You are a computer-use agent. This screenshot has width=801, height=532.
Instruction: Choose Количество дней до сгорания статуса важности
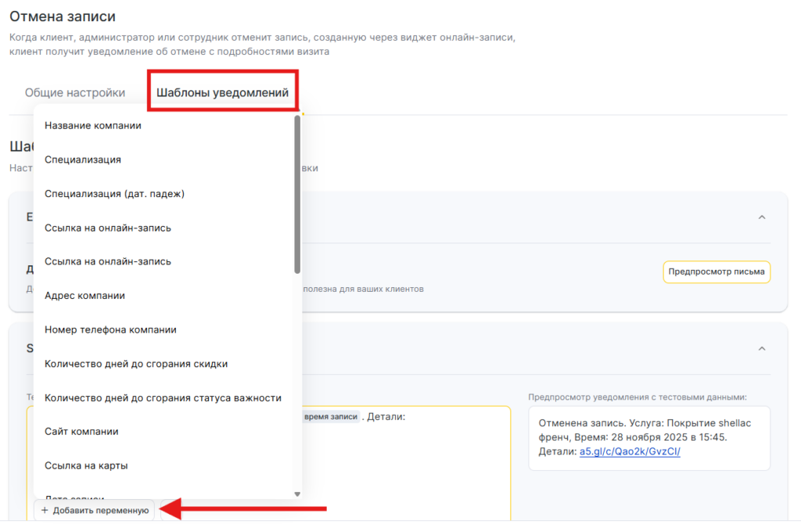[x=163, y=397]
